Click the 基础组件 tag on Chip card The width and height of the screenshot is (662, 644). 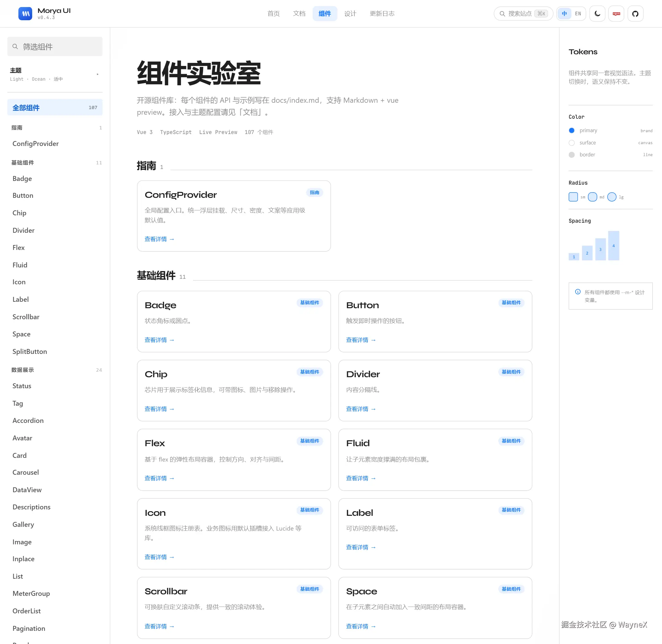[x=309, y=372]
